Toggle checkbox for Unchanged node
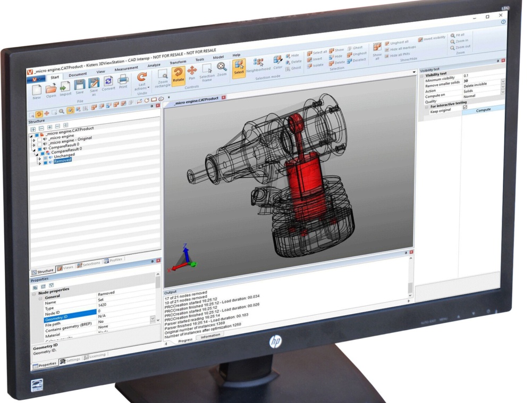 coord(46,158)
